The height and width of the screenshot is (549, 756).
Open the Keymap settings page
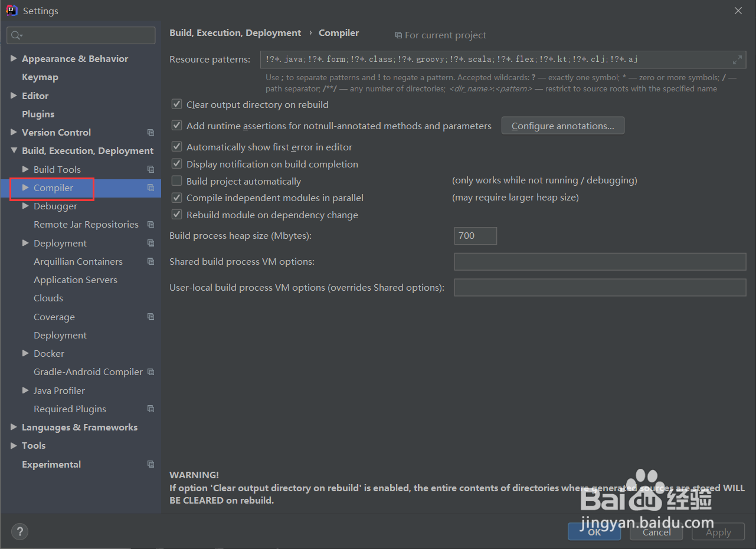pos(40,77)
